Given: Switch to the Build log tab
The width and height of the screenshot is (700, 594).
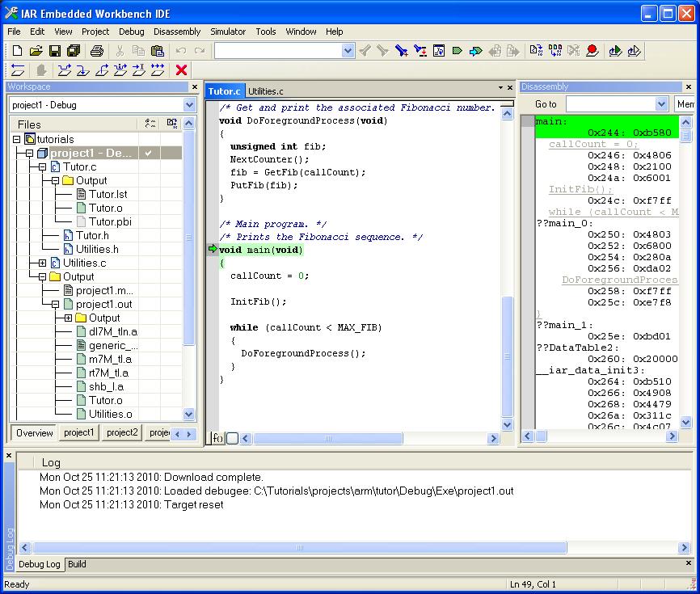Looking at the screenshot, I should click(77, 564).
